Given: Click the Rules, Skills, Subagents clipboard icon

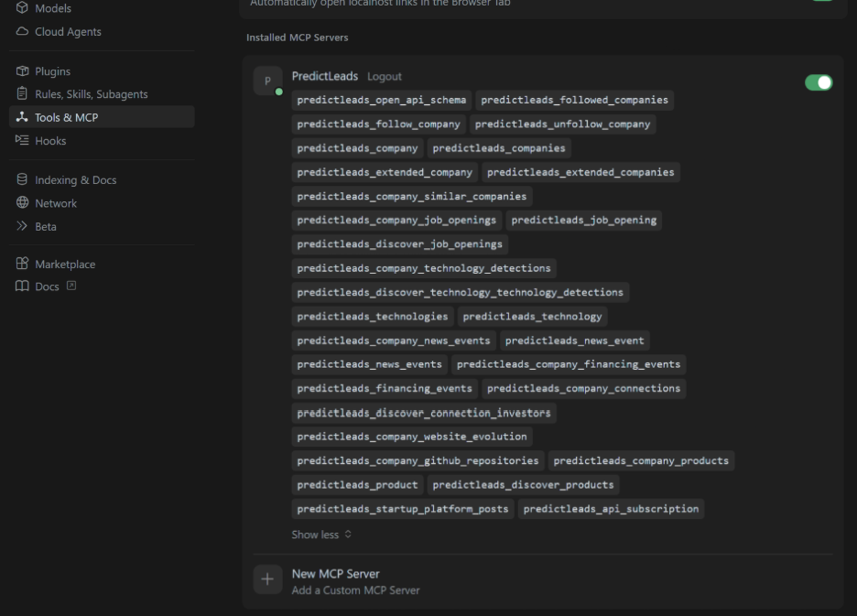Looking at the screenshot, I should pos(22,93).
